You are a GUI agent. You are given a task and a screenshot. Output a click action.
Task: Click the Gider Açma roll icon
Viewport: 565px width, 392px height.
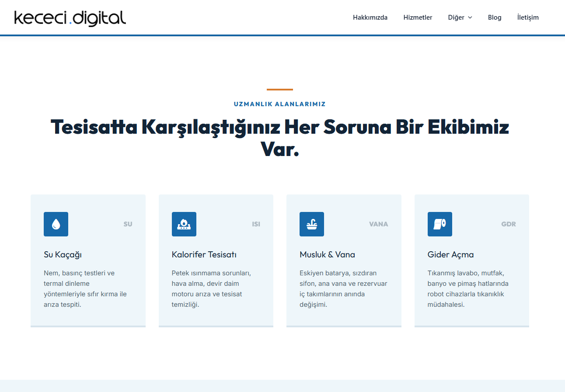pos(440,224)
